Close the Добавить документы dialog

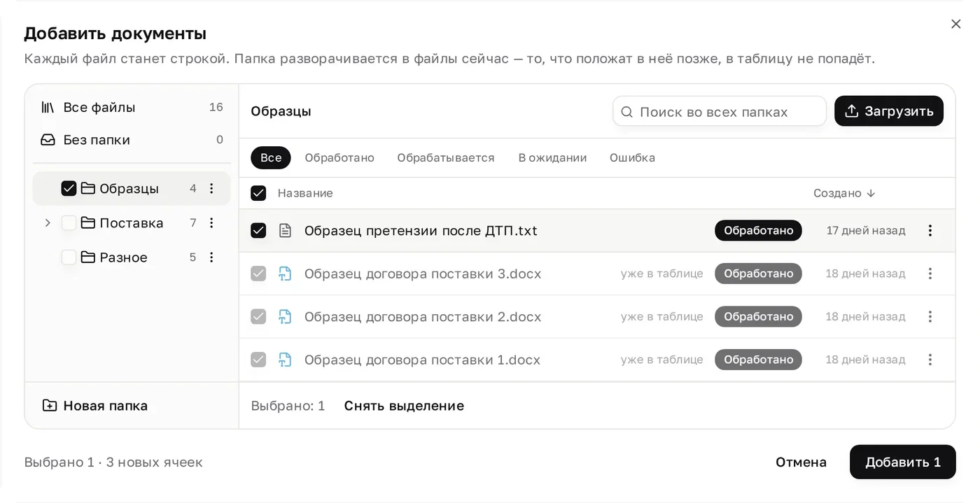click(x=956, y=24)
